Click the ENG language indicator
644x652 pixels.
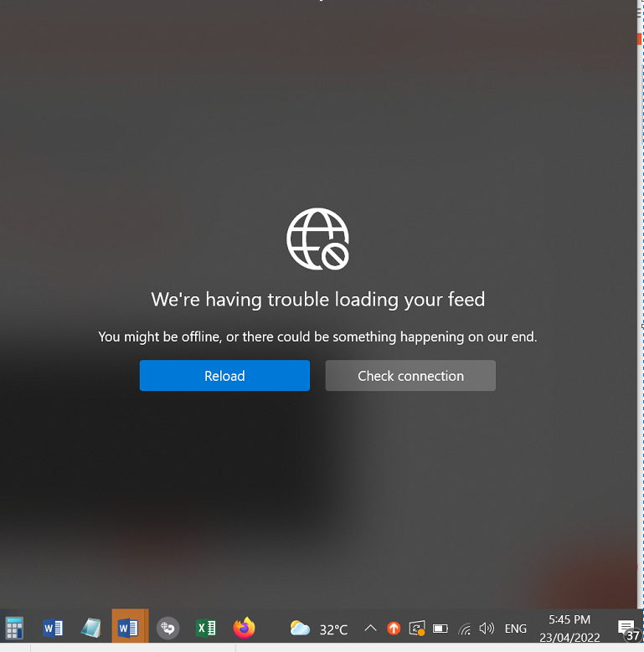pyautogui.click(x=515, y=629)
